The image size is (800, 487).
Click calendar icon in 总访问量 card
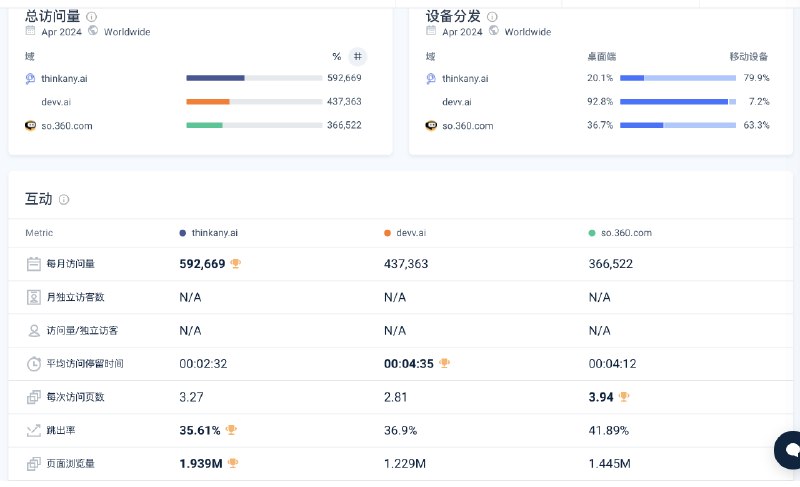click(31, 31)
